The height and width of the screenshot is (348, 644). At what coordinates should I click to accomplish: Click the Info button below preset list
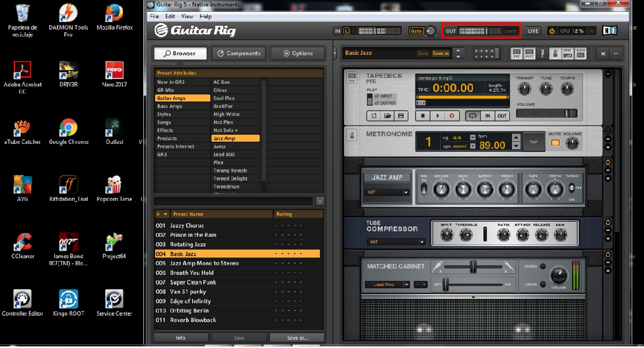[181, 338]
